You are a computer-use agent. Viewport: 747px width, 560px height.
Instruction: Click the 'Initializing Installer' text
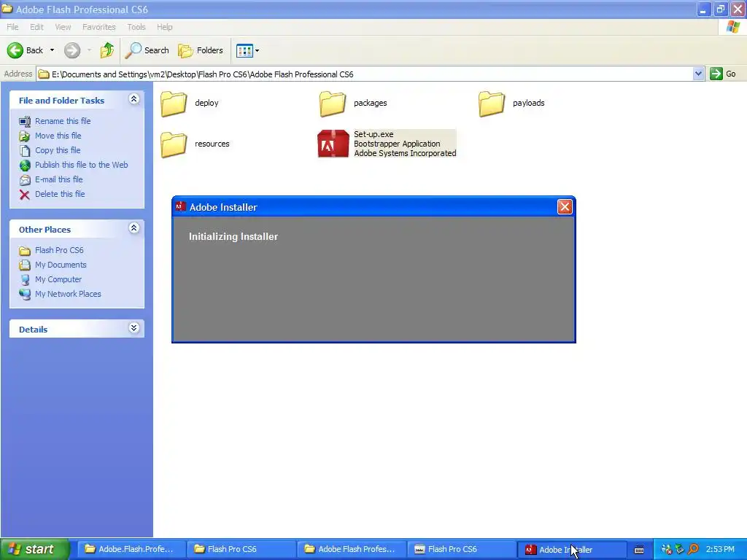pos(233,237)
